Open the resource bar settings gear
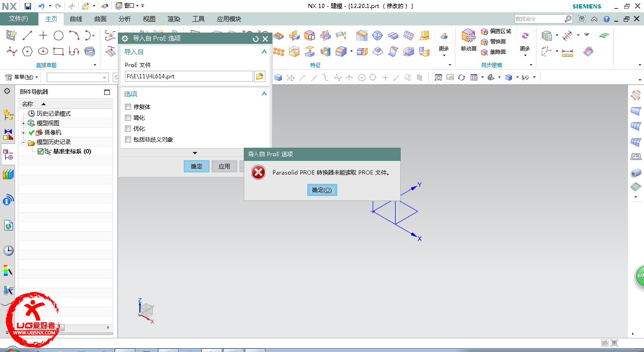 (x=7, y=91)
